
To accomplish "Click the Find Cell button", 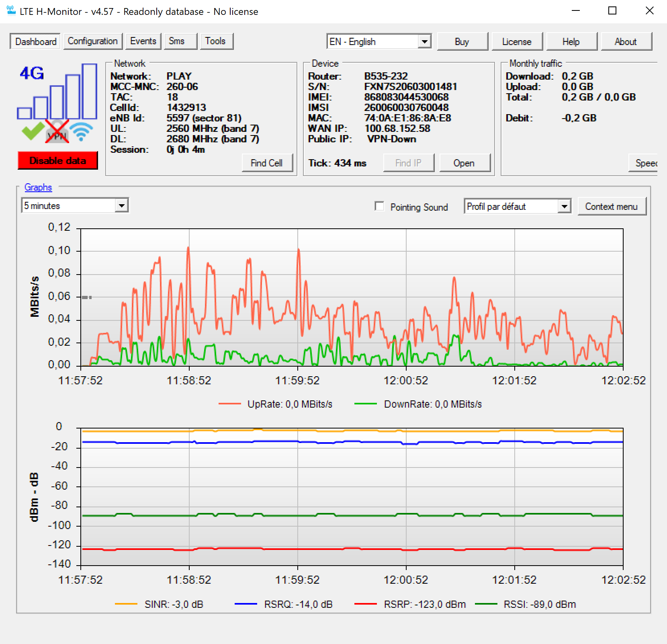I will [267, 163].
